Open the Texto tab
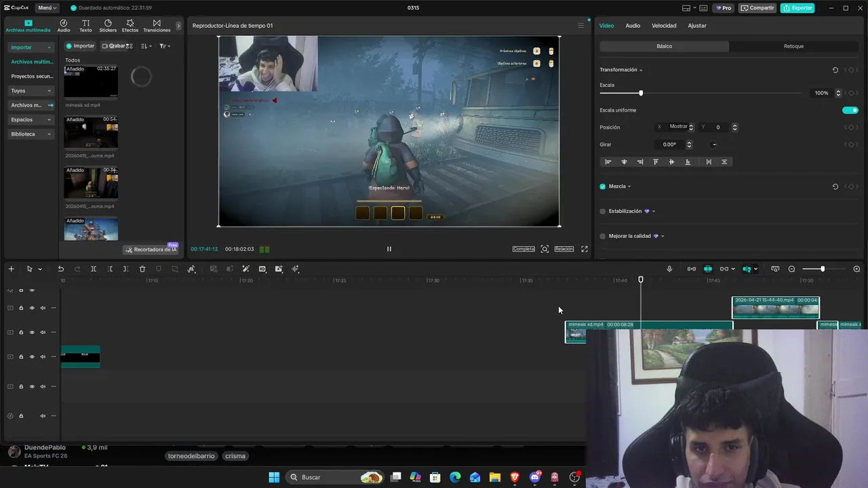 point(85,26)
